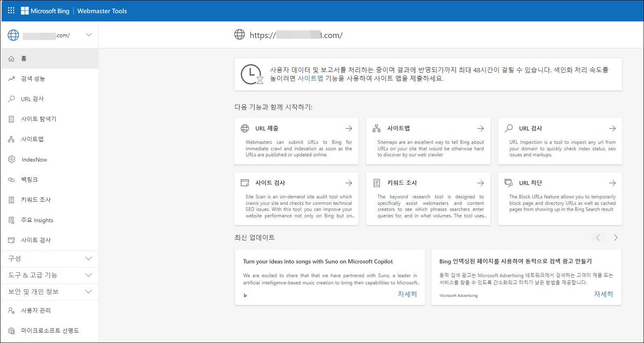Expand the 보안 및 개인 정보 section
The width and height of the screenshot is (644, 343).
click(x=50, y=292)
